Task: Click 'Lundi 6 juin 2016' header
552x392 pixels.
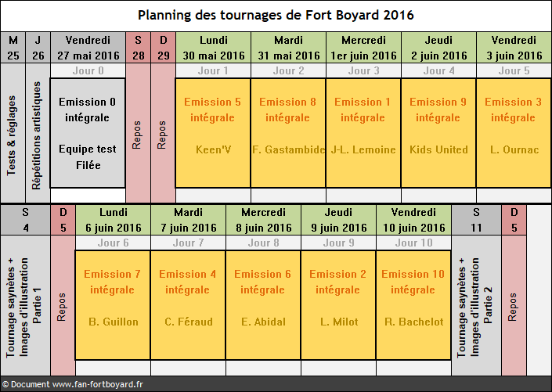Action: click(x=113, y=220)
